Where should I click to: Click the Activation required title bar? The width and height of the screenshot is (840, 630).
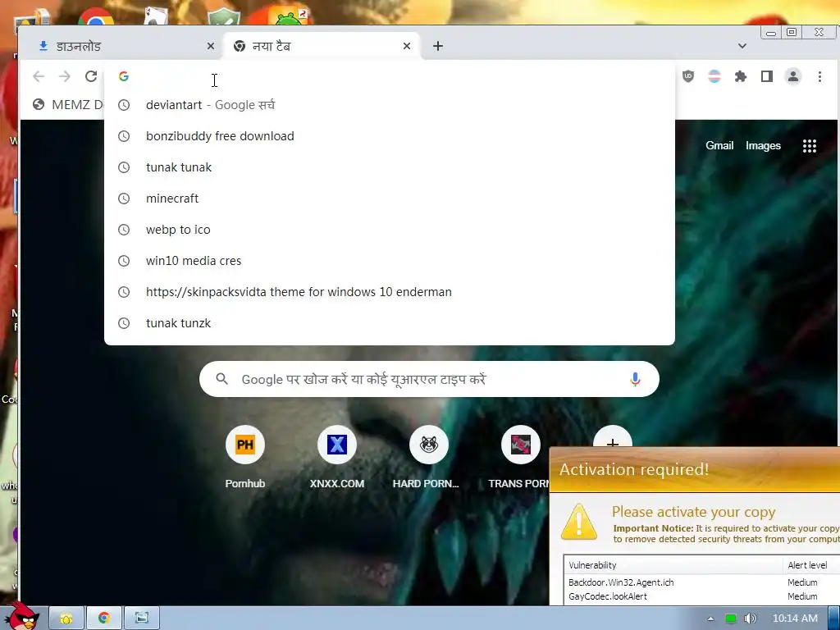tap(695, 469)
